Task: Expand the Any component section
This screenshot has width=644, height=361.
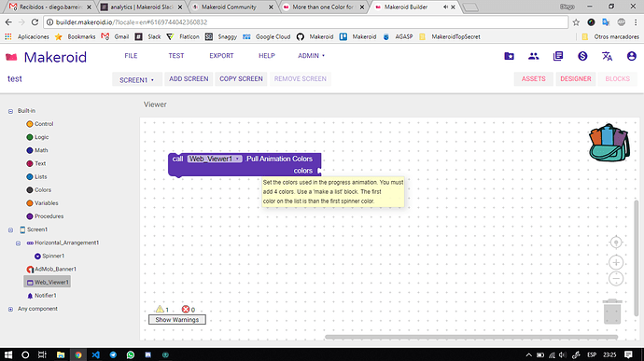Action: point(10,309)
